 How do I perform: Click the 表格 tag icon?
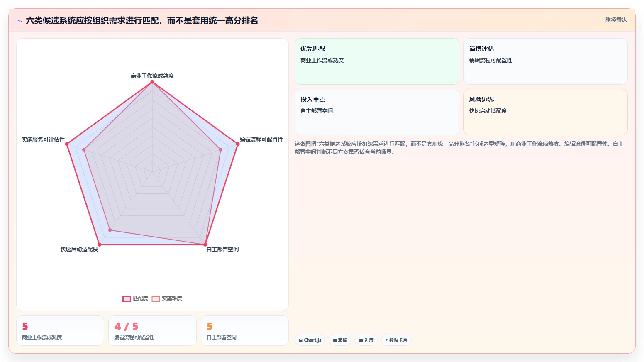pos(335,340)
